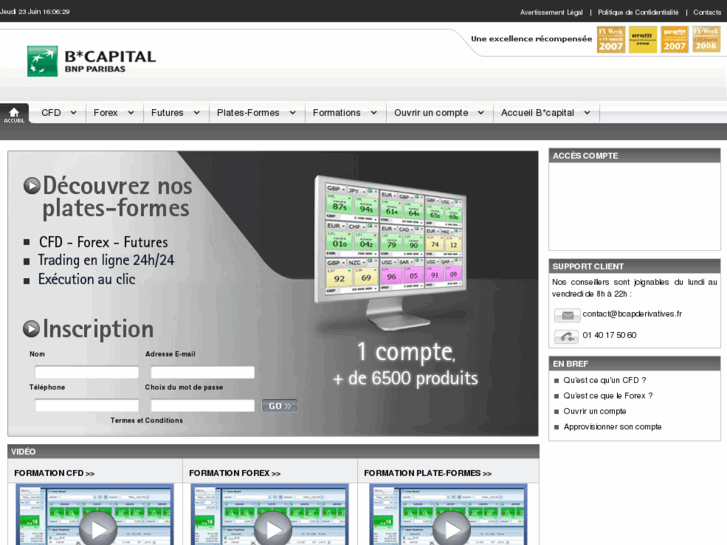This screenshot has height=545, width=727.
Task: Open the Approvisionner son compte link
Action: tap(612, 427)
